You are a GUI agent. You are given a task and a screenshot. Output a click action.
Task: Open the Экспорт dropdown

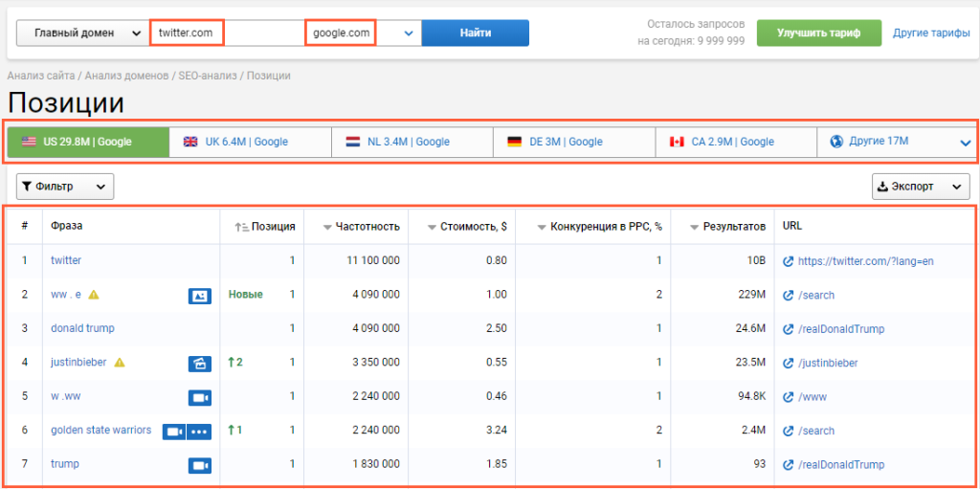tap(919, 187)
